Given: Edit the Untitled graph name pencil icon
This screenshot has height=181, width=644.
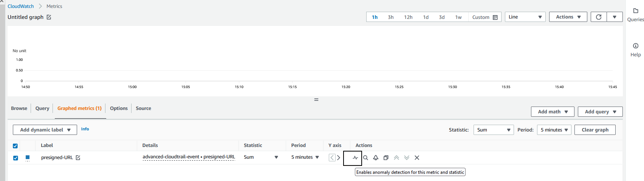Looking at the screenshot, I should coord(49,17).
